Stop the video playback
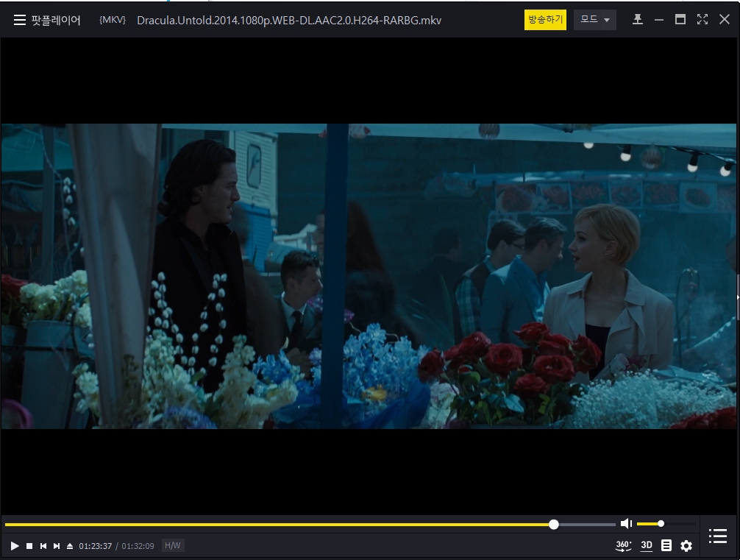This screenshot has width=740, height=560. pos(29,546)
